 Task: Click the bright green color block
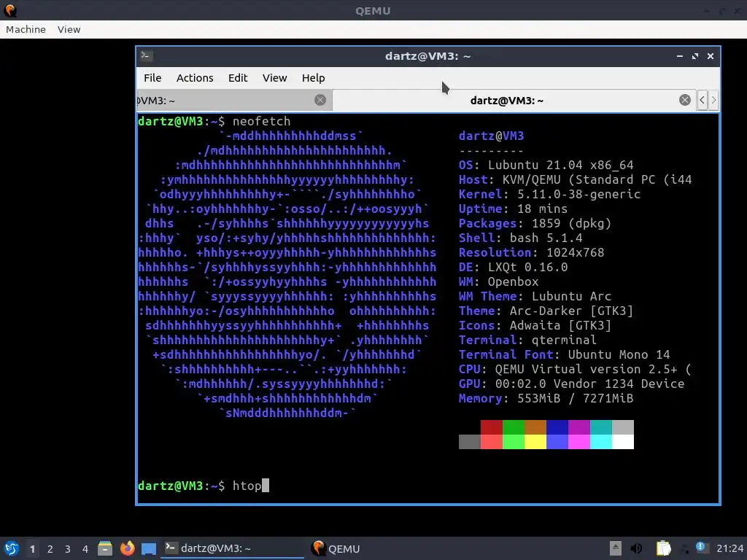pos(513,442)
